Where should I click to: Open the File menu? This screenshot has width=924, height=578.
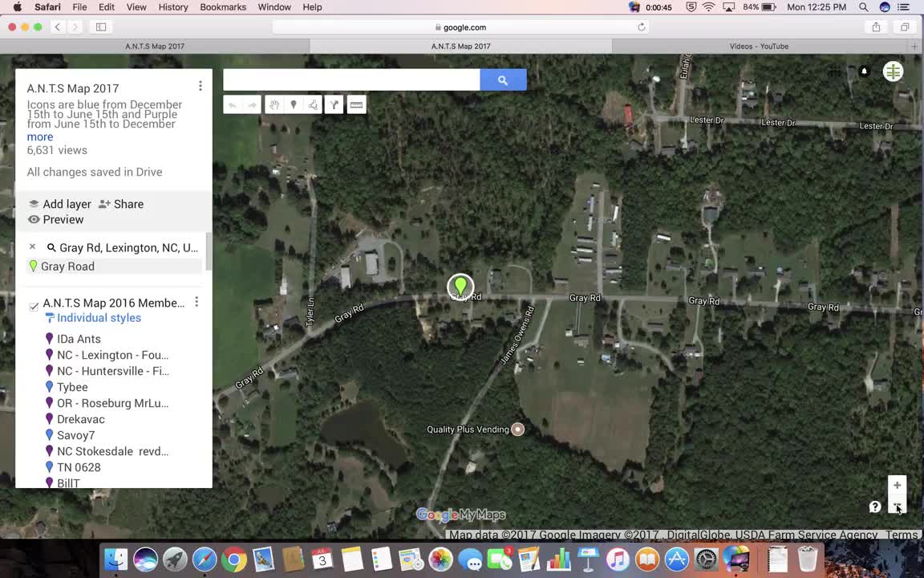pos(79,7)
